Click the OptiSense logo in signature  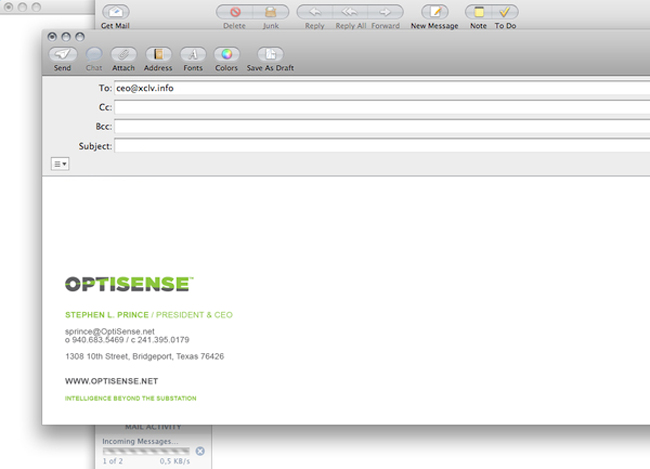(129, 284)
